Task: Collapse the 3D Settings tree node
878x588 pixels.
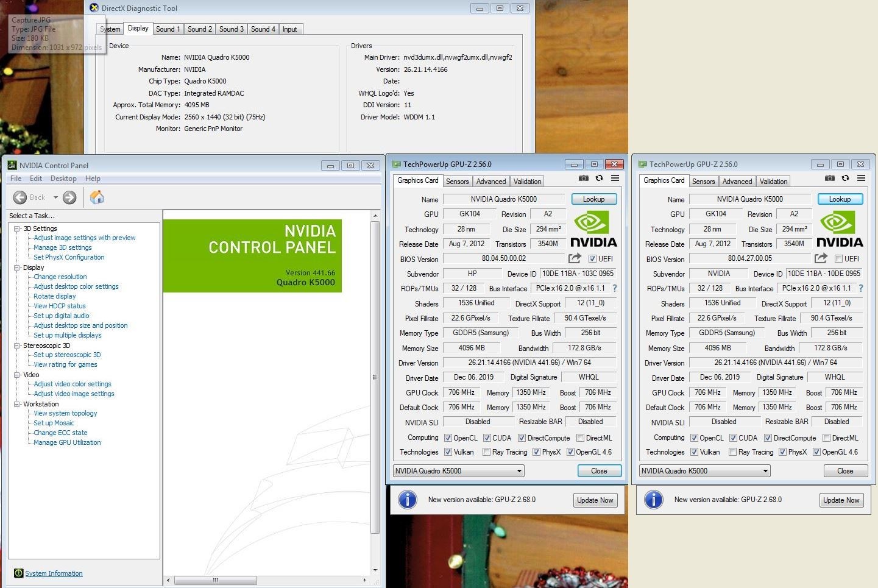Action: click(17, 228)
